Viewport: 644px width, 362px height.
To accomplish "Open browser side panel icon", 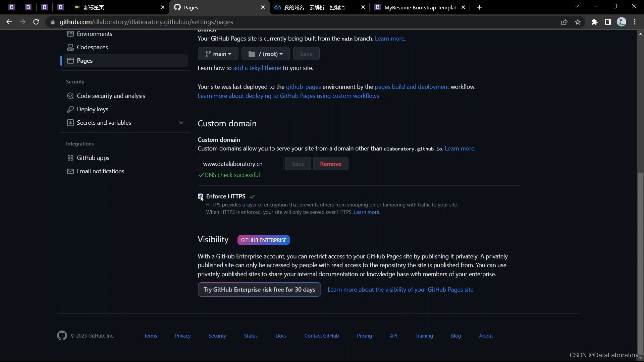I will (608, 22).
